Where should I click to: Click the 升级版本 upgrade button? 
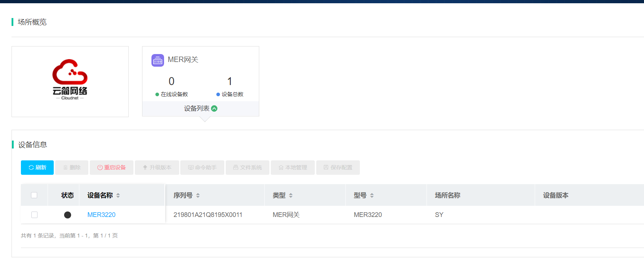coord(157,168)
